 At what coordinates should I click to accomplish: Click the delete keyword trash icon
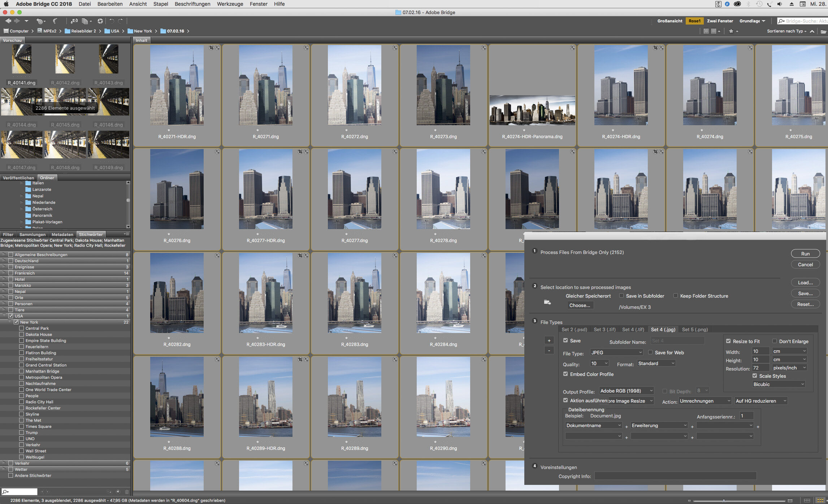point(127,492)
